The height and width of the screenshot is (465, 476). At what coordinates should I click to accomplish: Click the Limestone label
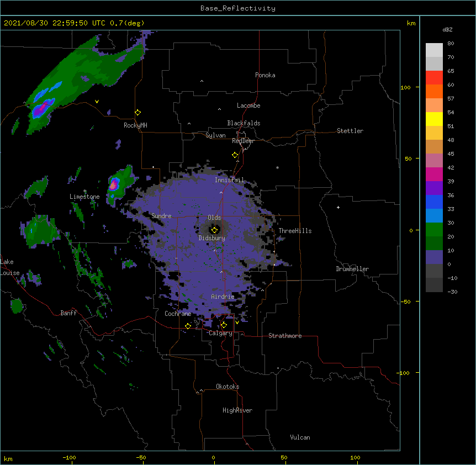point(84,197)
